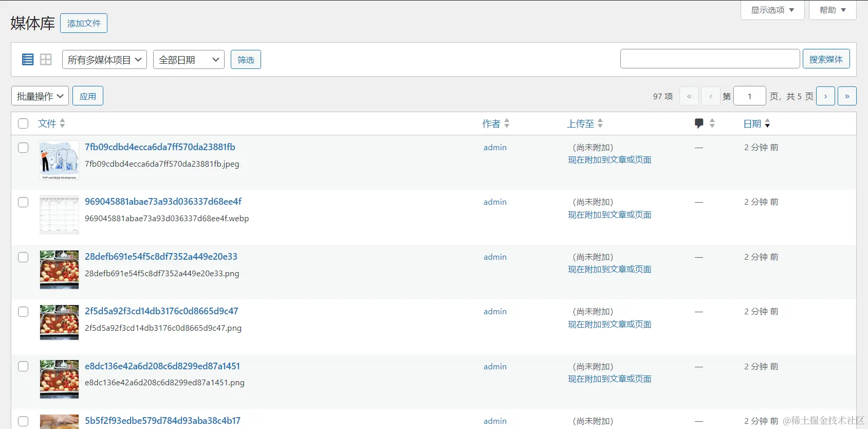
Task: Apply filters with the 筛选 button
Action: (x=246, y=60)
